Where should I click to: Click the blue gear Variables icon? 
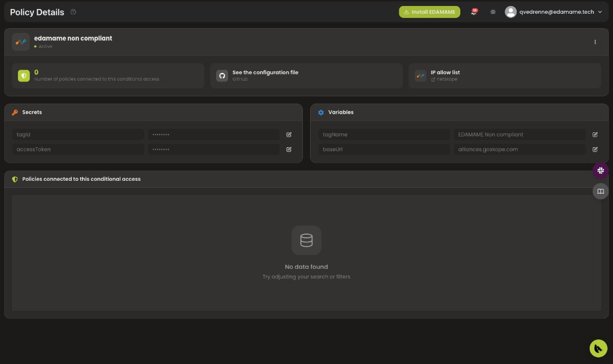pyautogui.click(x=321, y=113)
